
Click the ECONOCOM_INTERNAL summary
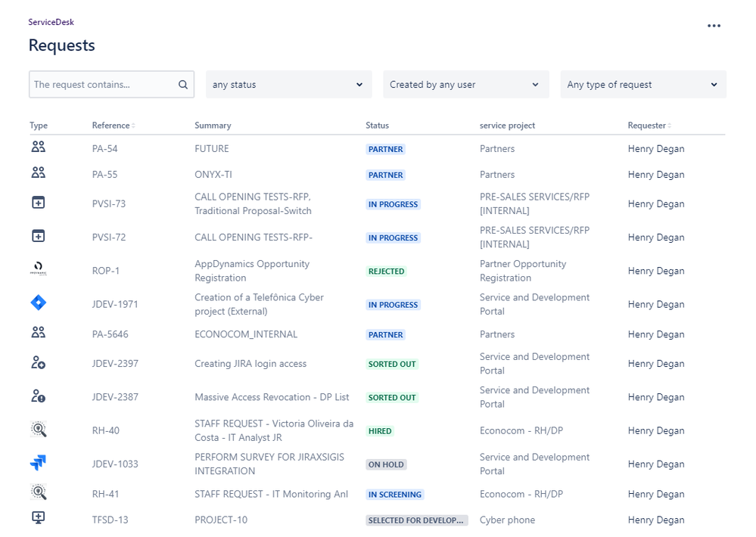246,334
